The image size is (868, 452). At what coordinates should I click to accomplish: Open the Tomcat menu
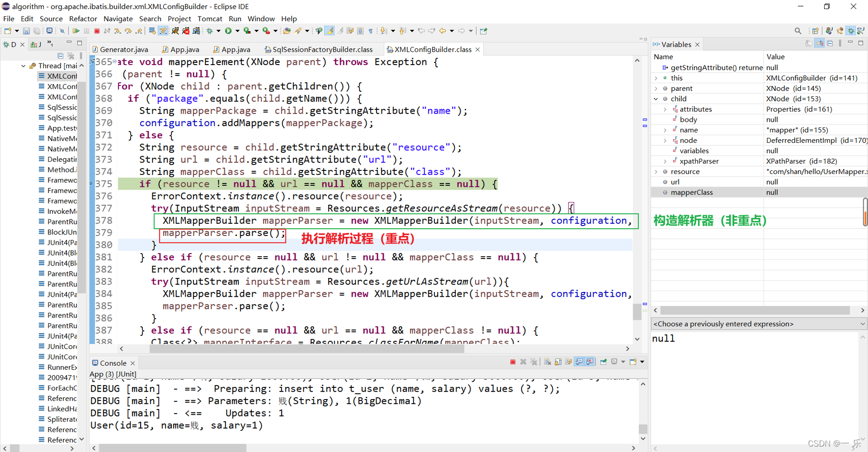[x=210, y=19]
